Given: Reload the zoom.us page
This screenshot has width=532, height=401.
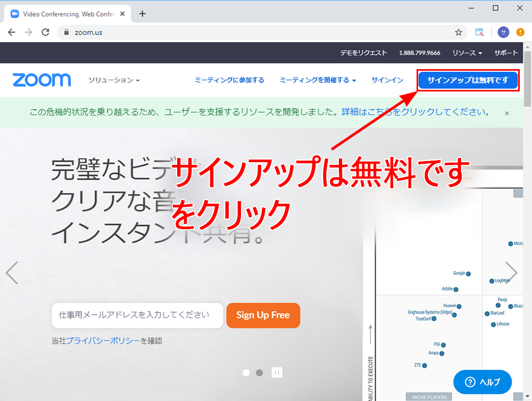Looking at the screenshot, I should (x=46, y=32).
